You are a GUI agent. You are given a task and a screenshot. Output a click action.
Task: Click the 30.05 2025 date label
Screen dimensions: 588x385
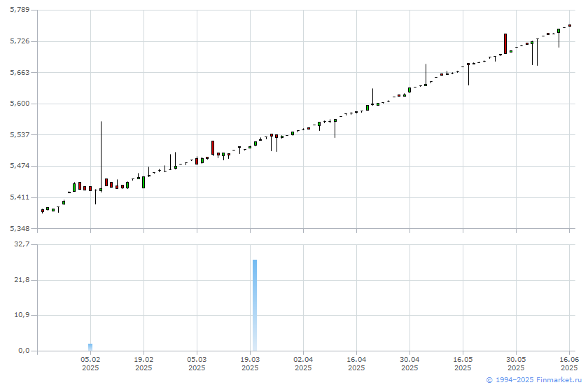point(516,363)
